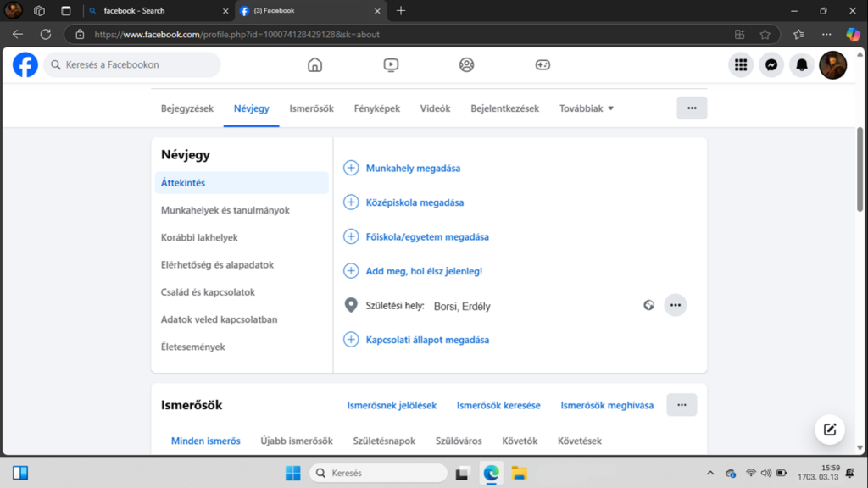Open options menu for Születési hely row
868x488 pixels.
coord(676,305)
